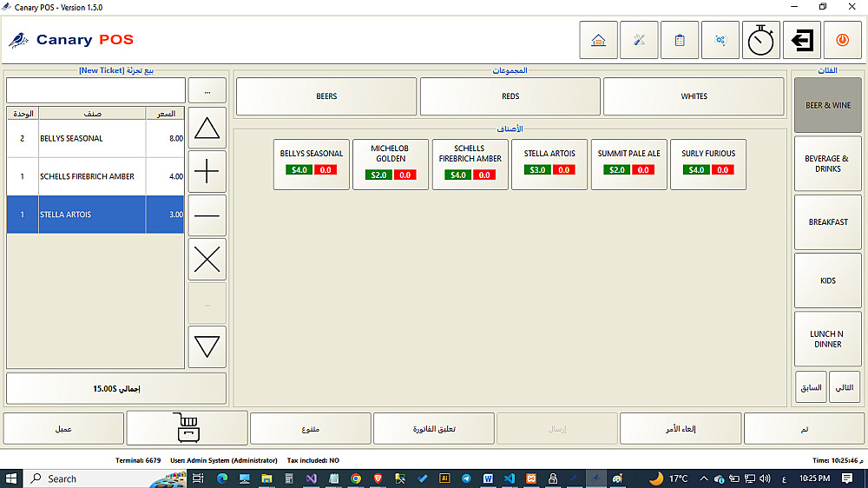Open Telegram from the taskbar
Screen dimensions: 868x488
(x=466, y=478)
